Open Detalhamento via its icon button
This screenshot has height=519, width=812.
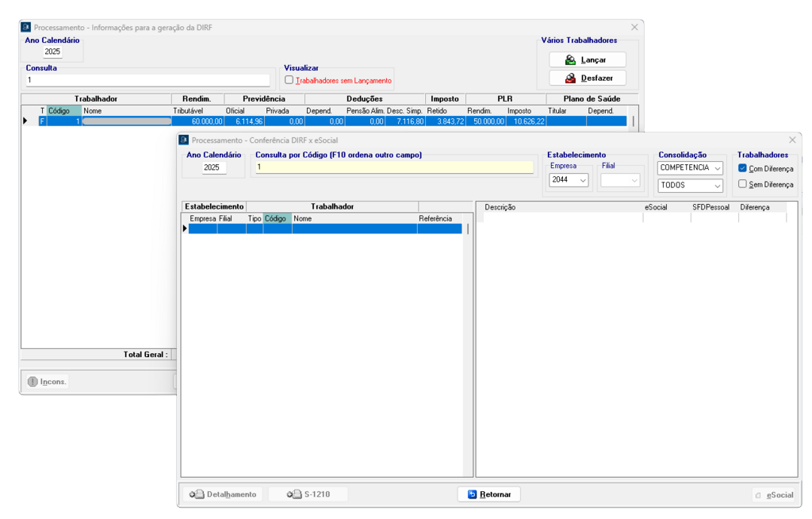[223, 494]
